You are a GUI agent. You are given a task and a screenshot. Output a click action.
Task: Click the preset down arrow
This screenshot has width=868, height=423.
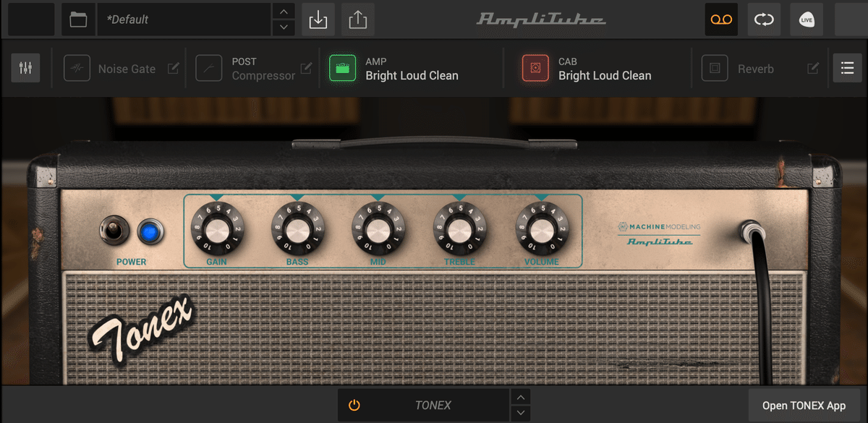point(284,27)
